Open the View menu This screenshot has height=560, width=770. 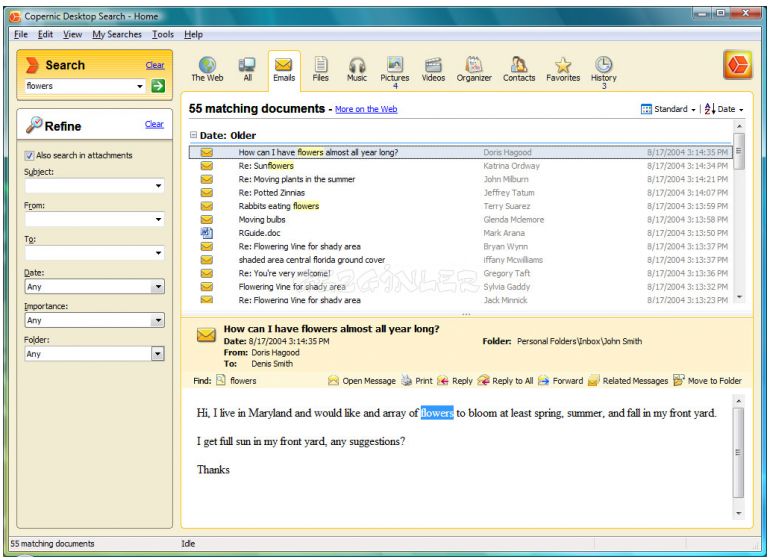point(72,34)
